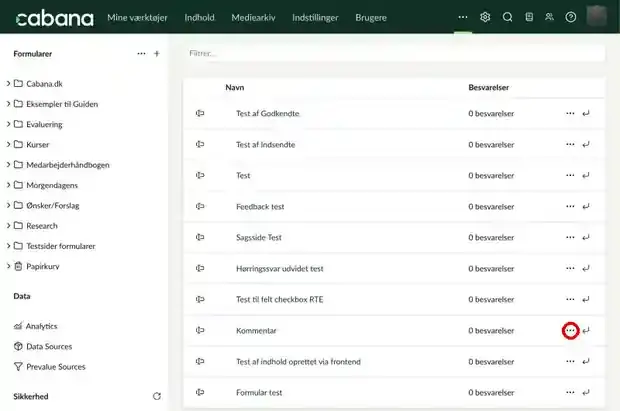Open the help question mark icon
This screenshot has width=620, height=411.
(571, 17)
